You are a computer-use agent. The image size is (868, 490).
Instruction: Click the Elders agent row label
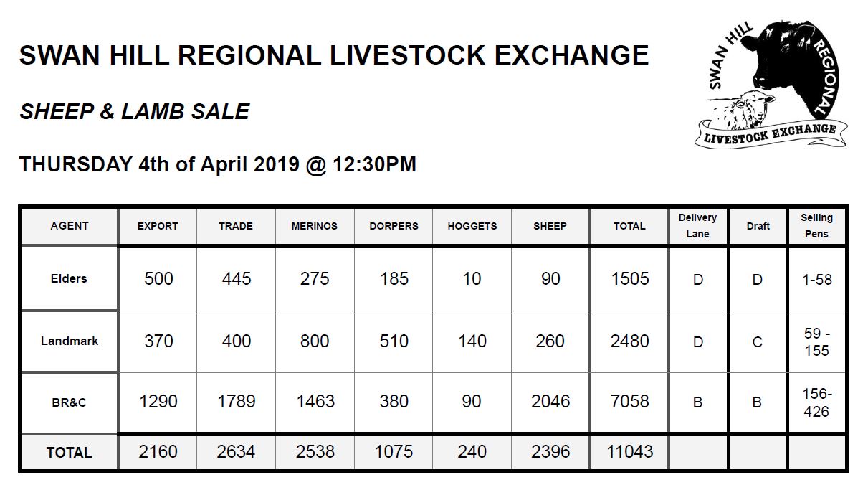click(70, 278)
